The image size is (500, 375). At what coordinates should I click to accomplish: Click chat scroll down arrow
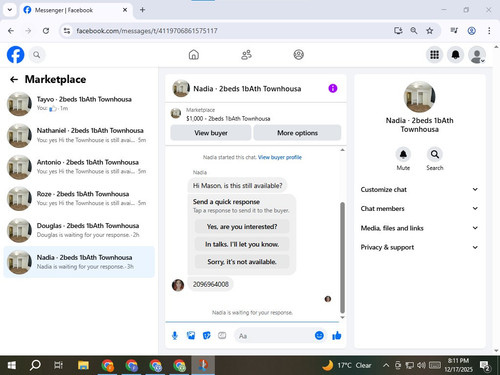coord(342,318)
